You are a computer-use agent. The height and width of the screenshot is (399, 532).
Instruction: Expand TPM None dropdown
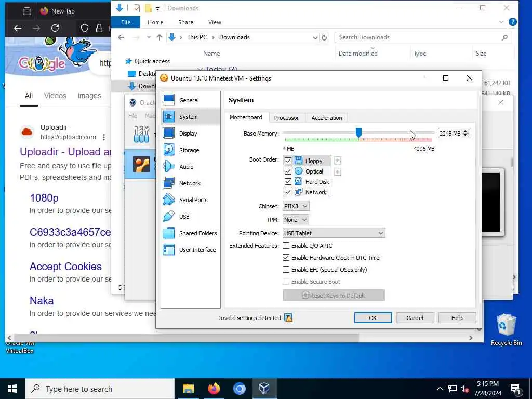click(x=296, y=220)
